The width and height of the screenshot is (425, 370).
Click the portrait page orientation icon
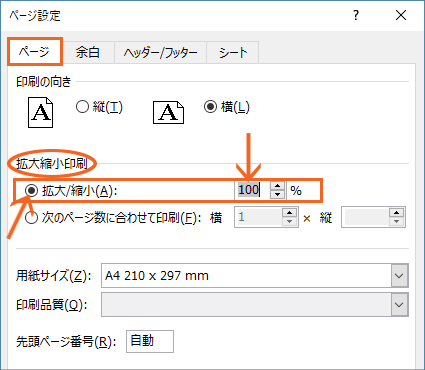40,112
